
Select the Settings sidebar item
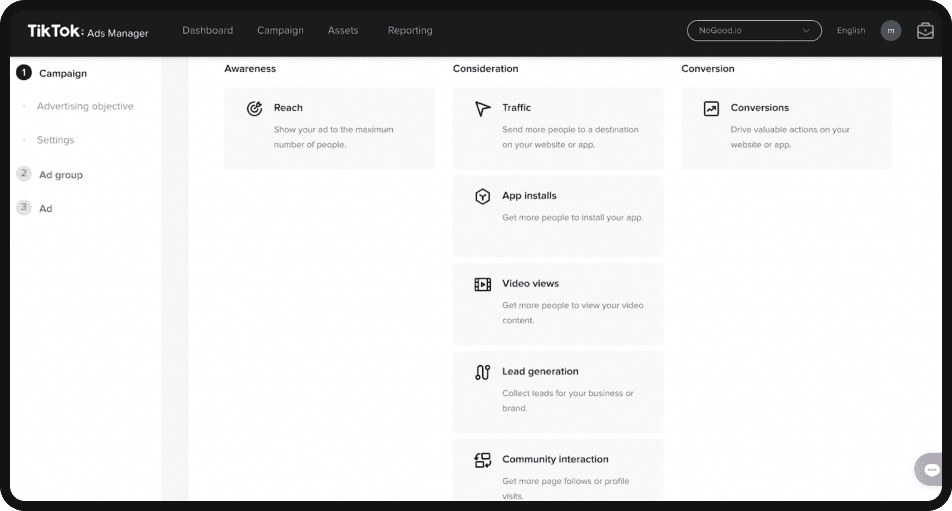tap(56, 140)
